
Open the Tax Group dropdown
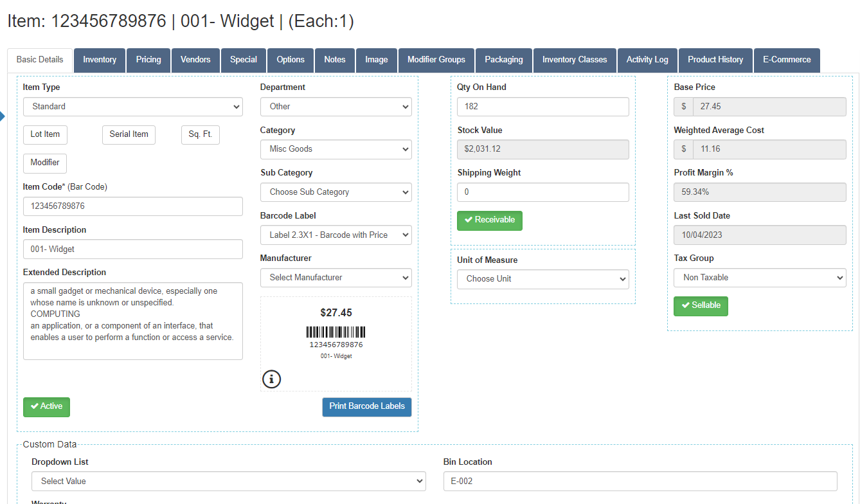click(x=760, y=278)
